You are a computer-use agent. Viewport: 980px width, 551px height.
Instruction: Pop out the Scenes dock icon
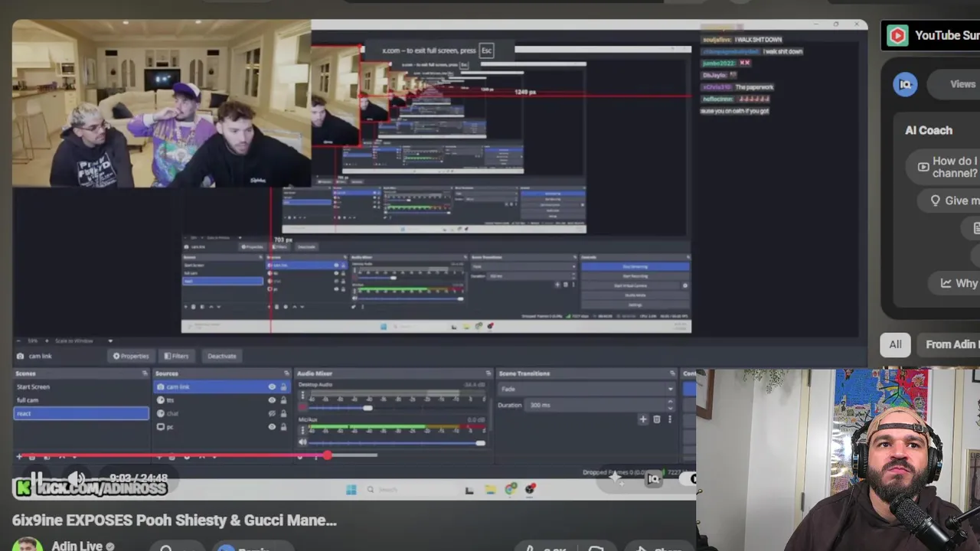click(x=145, y=373)
